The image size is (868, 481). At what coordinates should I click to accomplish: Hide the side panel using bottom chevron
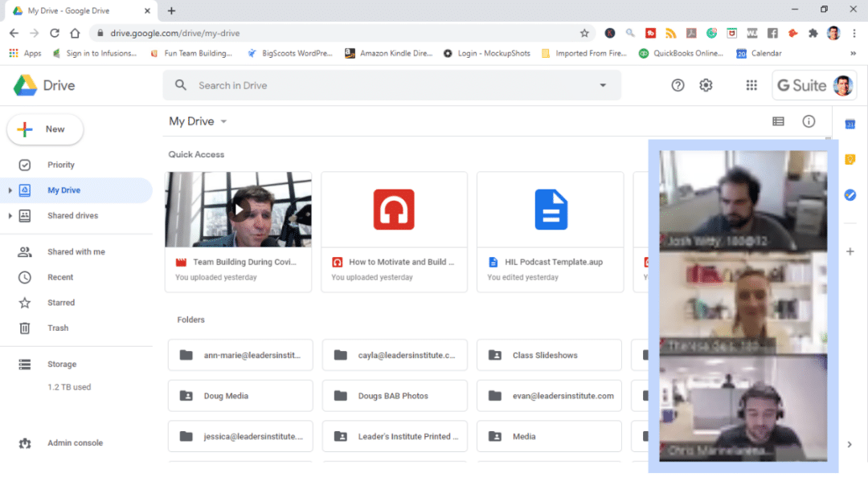point(850,444)
